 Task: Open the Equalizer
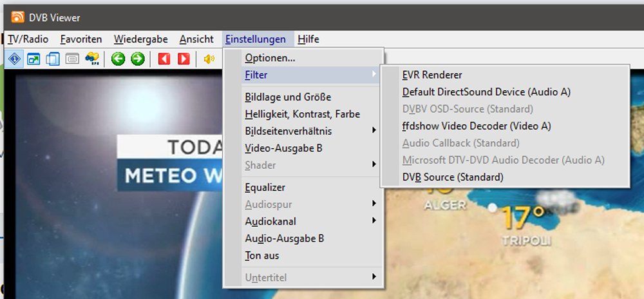[304, 188]
